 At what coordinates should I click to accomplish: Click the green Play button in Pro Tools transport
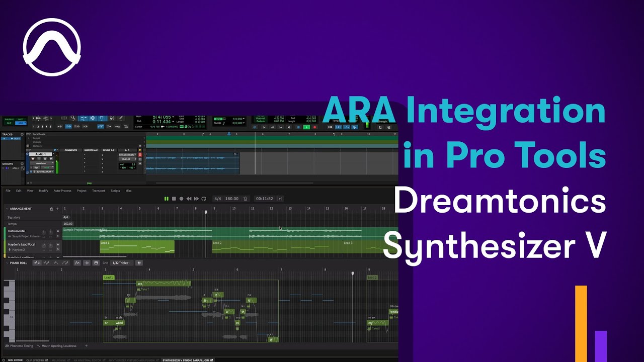(x=306, y=127)
